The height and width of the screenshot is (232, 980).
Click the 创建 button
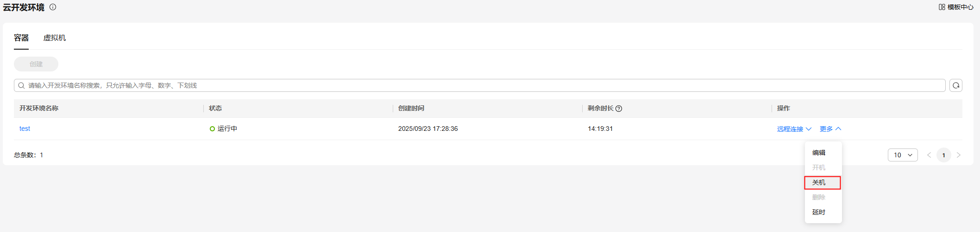pyautogui.click(x=36, y=64)
